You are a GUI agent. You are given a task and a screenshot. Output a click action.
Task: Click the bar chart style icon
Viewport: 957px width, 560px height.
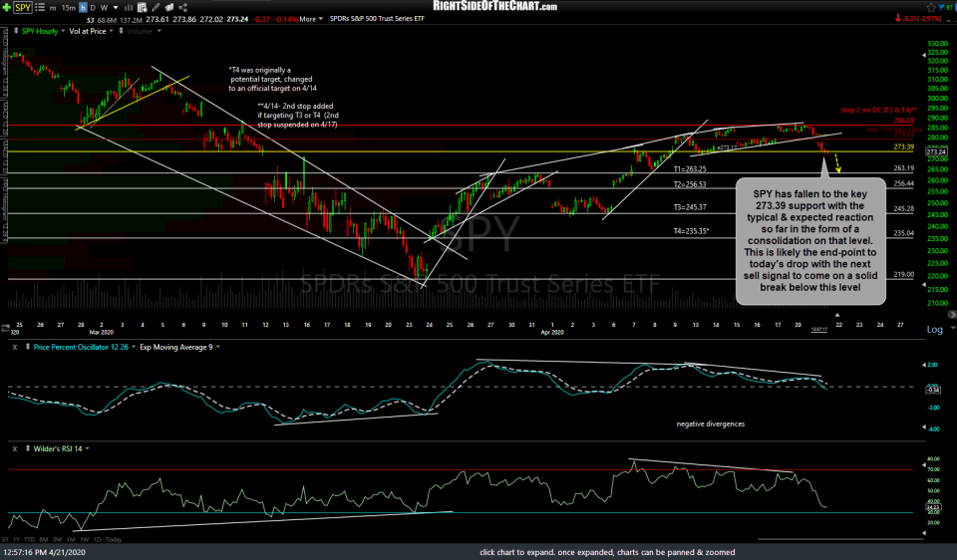tap(129, 7)
